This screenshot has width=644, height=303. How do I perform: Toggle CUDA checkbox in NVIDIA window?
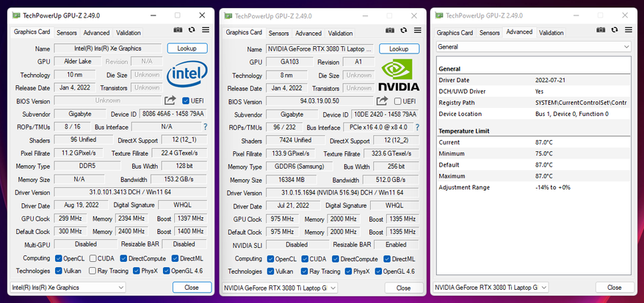305,259
